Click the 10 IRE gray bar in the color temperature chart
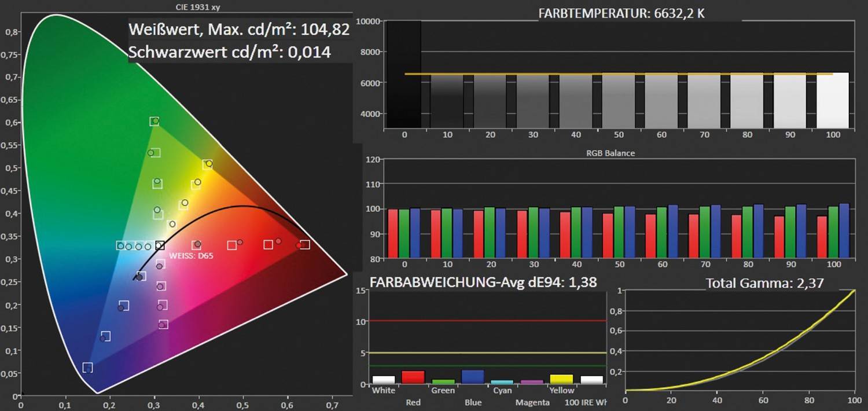Image resolution: width=868 pixels, height=411 pixels. point(447,101)
